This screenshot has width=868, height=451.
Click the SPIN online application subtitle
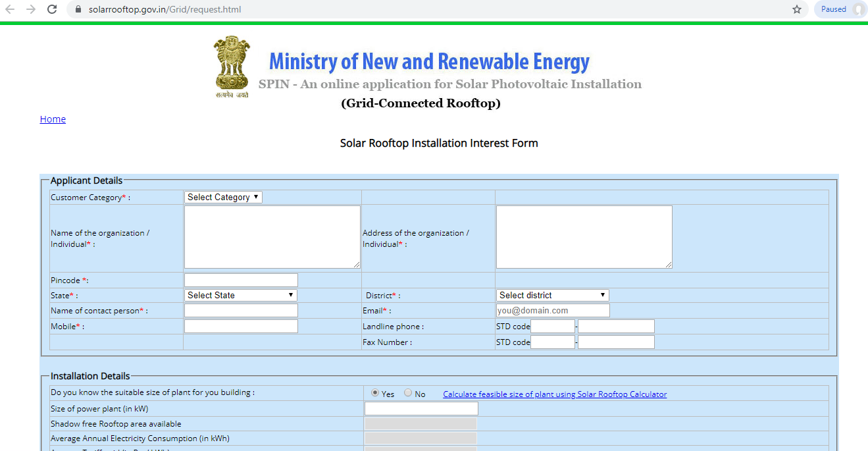pos(450,84)
